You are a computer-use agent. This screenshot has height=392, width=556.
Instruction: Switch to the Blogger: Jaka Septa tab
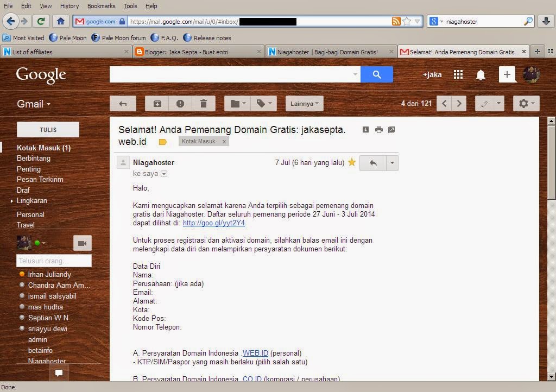pos(199,52)
